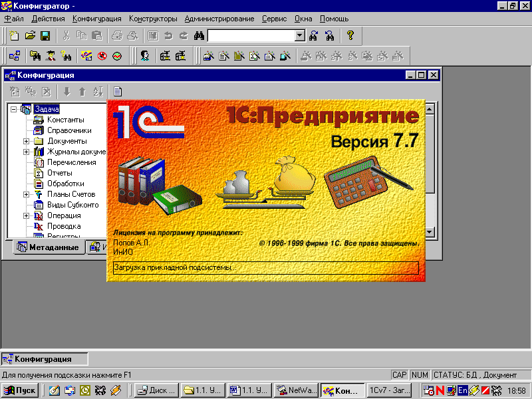The height and width of the screenshot is (399, 532).
Task: Collapse the Задача root tree node
Action: pos(13,109)
